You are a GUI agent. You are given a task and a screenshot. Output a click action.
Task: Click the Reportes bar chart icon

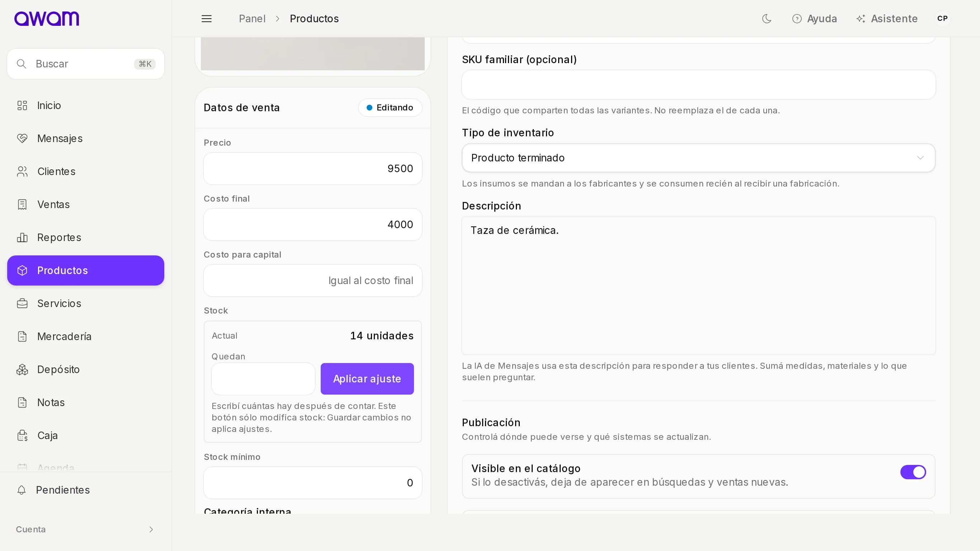click(x=22, y=237)
